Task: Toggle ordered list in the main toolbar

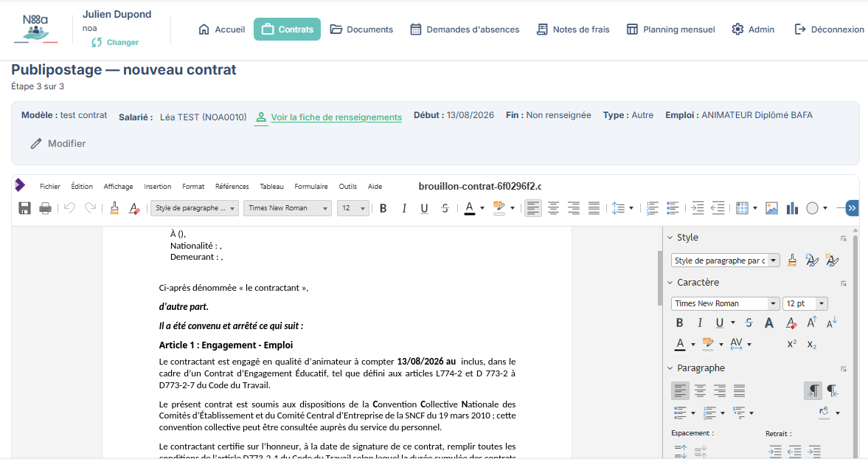Action: (653, 208)
